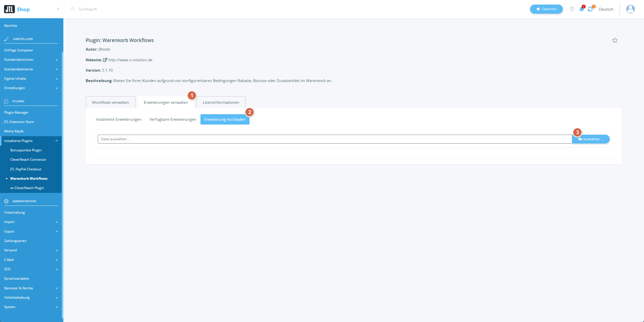Expand Standardelemente menu chevron
Screen dimensions: 644x322
point(57,69)
